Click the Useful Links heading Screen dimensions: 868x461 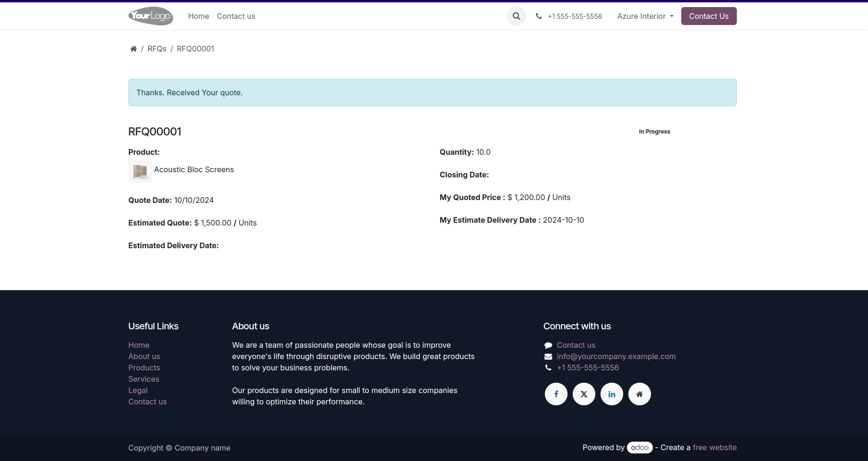tap(153, 326)
